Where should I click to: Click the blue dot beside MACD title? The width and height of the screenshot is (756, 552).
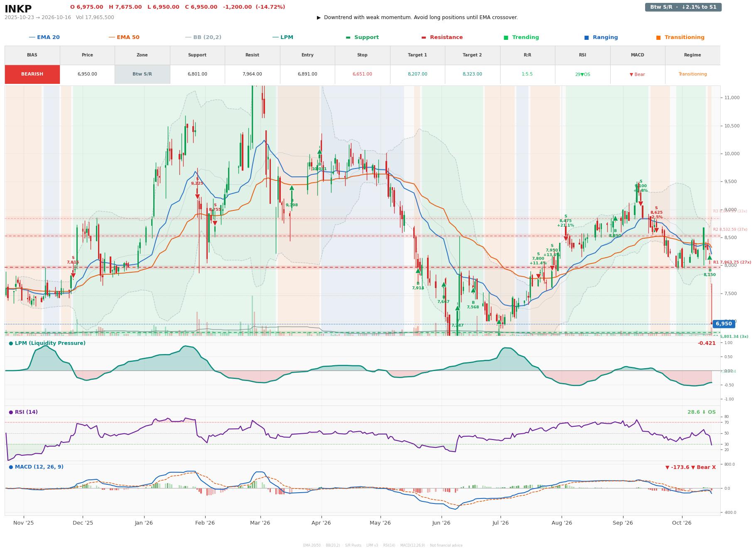[11, 467]
